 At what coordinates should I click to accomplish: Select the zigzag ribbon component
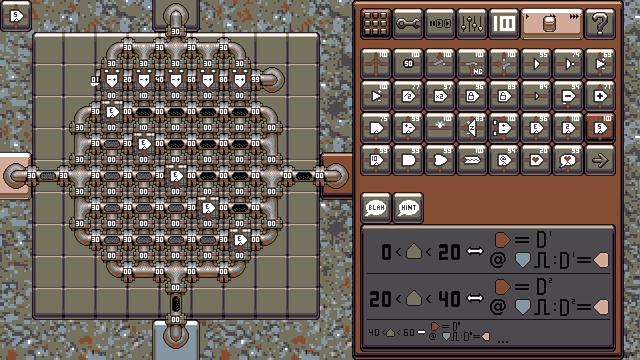tap(472, 160)
